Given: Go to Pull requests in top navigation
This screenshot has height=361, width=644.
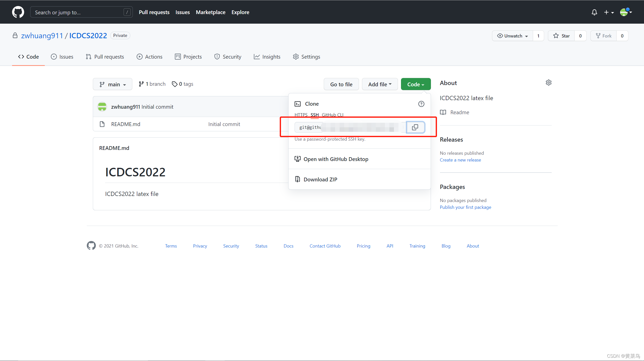Looking at the screenshot, I should coord(154,12).
